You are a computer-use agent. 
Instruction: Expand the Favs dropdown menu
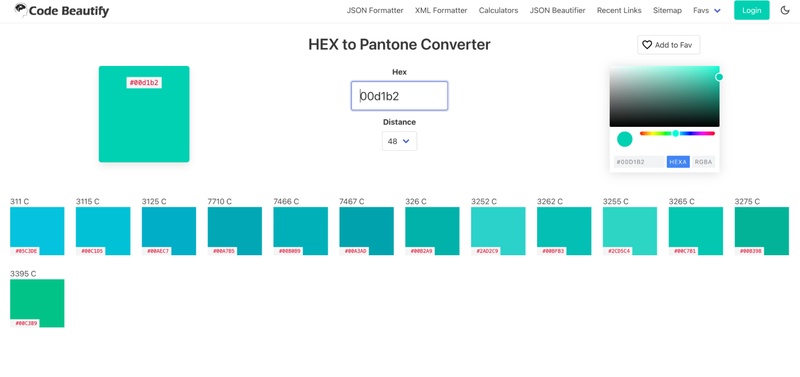[x=707, y=10]
